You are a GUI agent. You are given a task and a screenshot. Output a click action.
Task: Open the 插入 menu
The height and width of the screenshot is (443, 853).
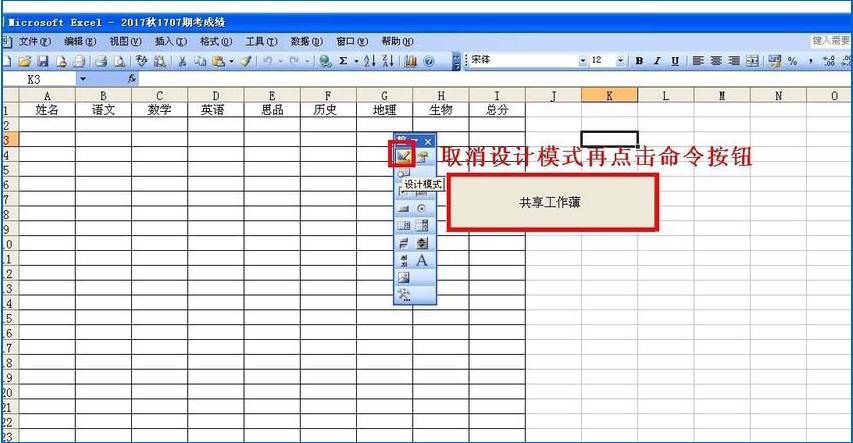[170, 41]
